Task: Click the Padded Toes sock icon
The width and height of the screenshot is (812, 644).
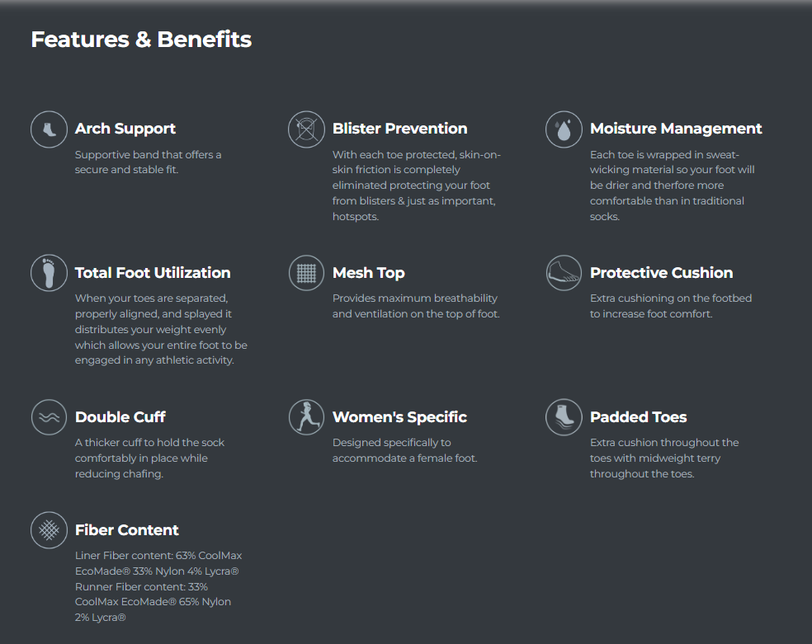Action: tap(564, 417)
